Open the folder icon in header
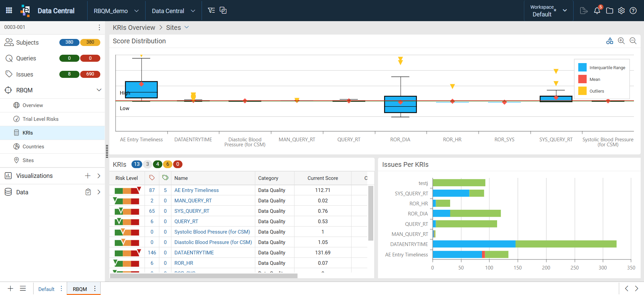The height and width of the screenshot is (295, 644). 609,11
